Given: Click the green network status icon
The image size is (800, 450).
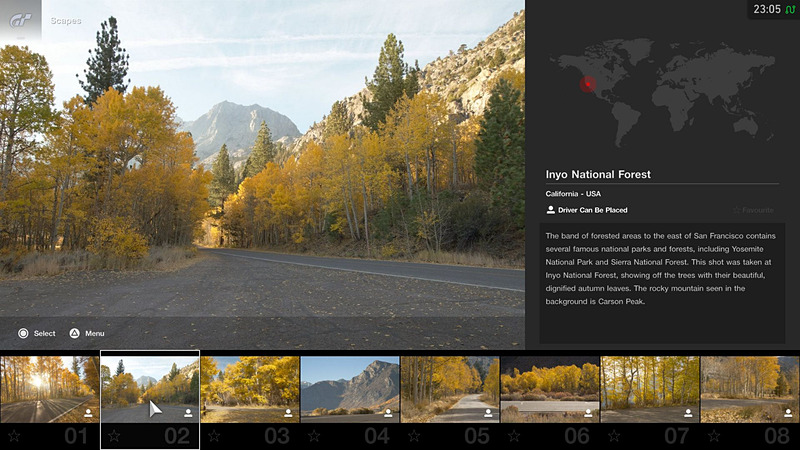Looking at the screenshot, I should click(790, 9).
